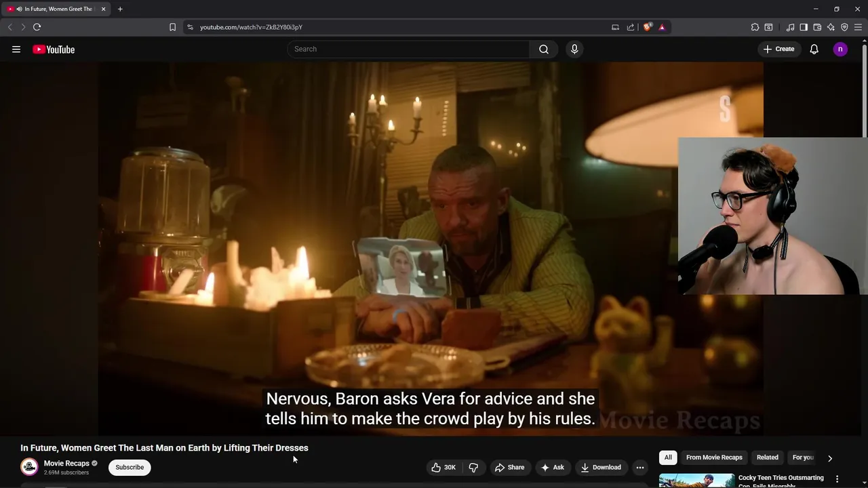Click the 2.69M subscribers text
Viewport: 868px width, 488px height.
(x=66, y=472)
